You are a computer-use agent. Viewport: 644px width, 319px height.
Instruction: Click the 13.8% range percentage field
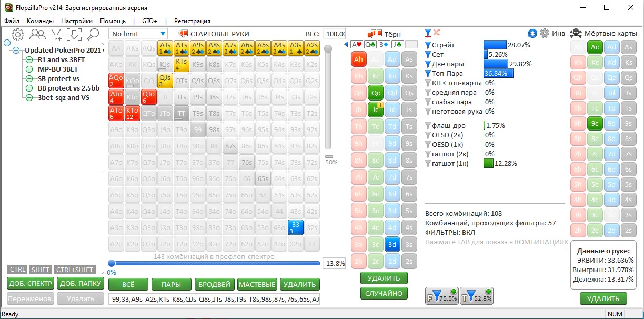pos(334,263)
